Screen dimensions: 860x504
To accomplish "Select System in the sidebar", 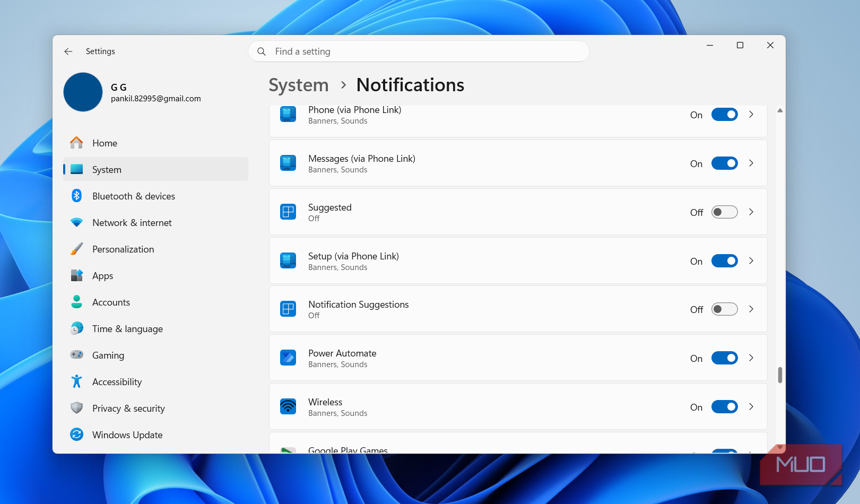I will pyautogui.click(x=155, y=169).
